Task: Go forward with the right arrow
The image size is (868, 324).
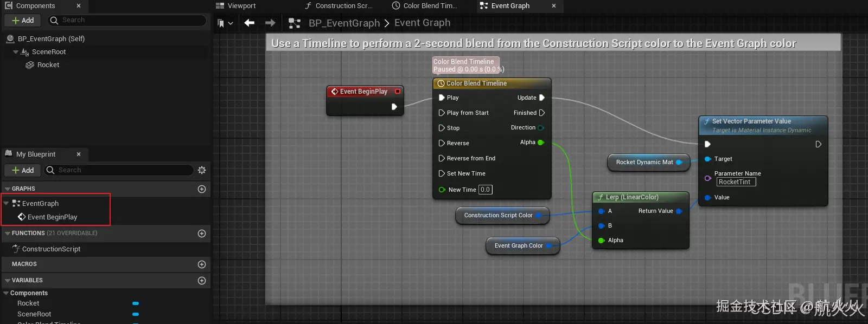Action: (x=270, y=23)
